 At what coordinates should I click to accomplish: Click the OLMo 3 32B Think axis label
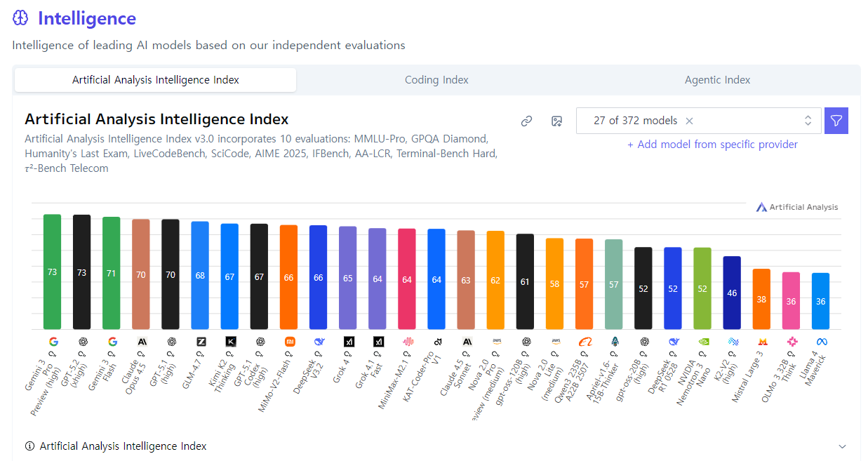tap(780, 380)
